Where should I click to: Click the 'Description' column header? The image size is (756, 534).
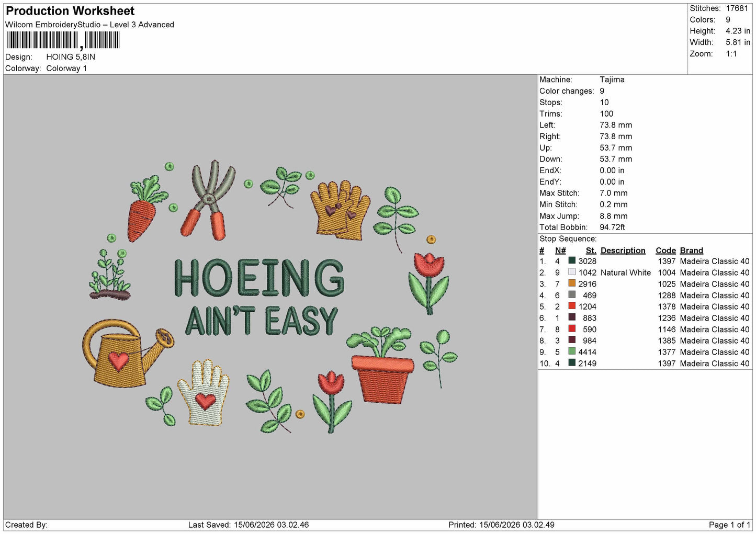tap(623, 251)
